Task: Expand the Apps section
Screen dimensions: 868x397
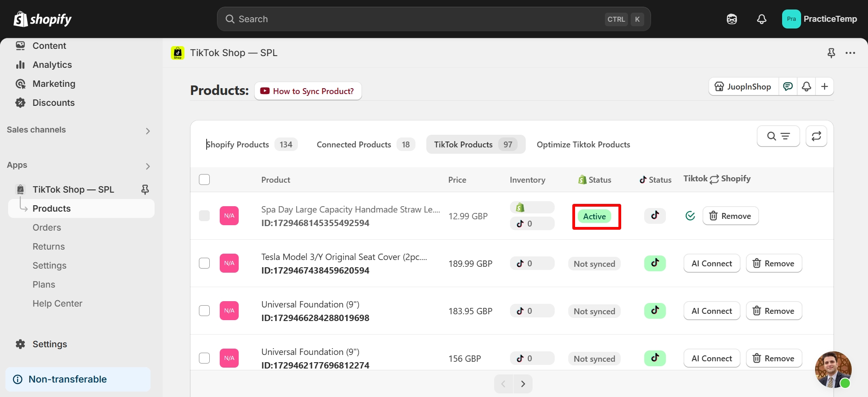Action: pyautogui.click(x=147, y=166)
